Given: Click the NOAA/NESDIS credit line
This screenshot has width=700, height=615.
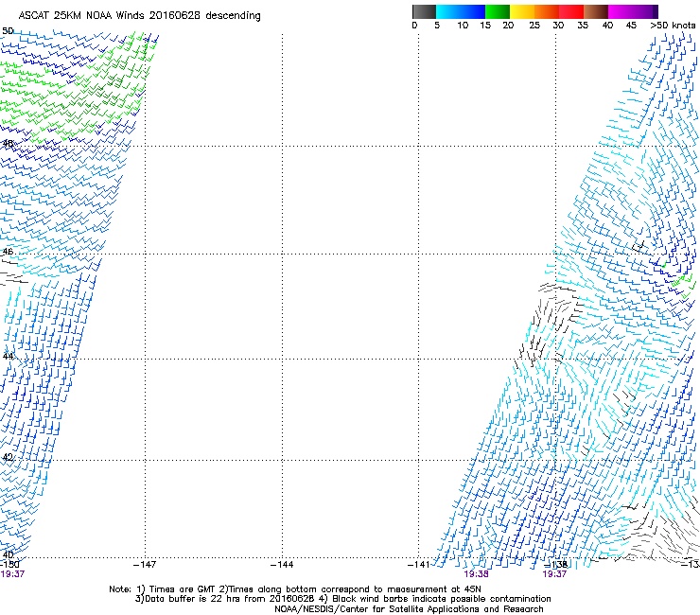Looking at the screenshot, I should click(409, 609).
